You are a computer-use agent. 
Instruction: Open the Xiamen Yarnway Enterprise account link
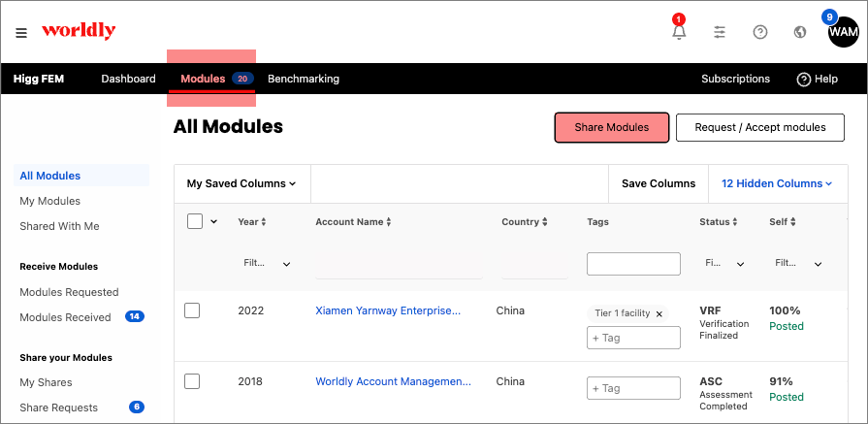click(x=388, y=310)
